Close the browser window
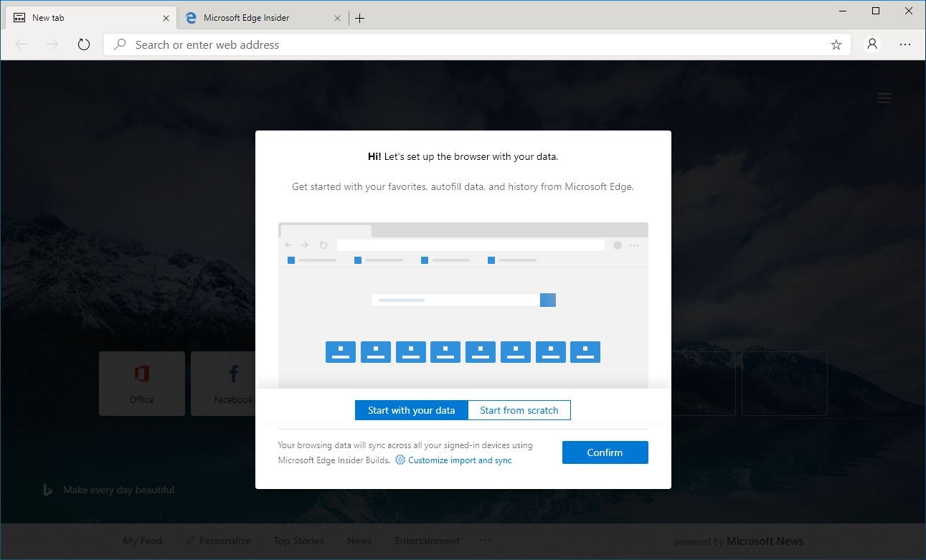 tap(908, 11)
